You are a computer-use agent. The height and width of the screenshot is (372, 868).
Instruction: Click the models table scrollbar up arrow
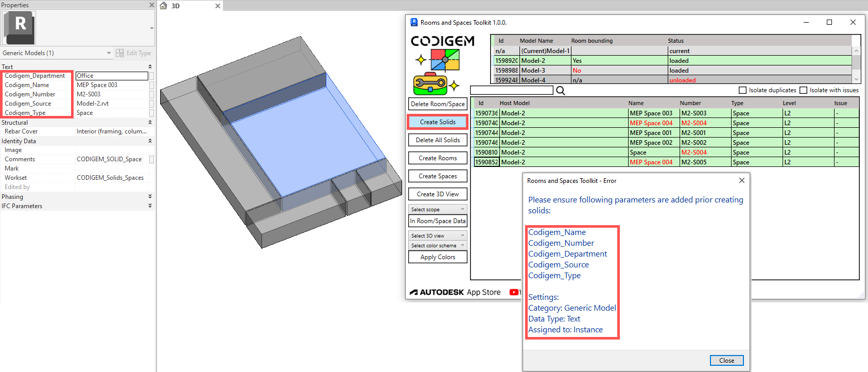[856, 50]
